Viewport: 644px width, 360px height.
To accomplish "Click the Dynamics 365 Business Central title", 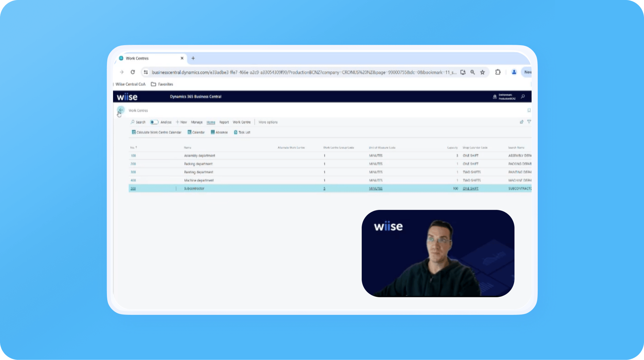I will [x=196, y=97].
